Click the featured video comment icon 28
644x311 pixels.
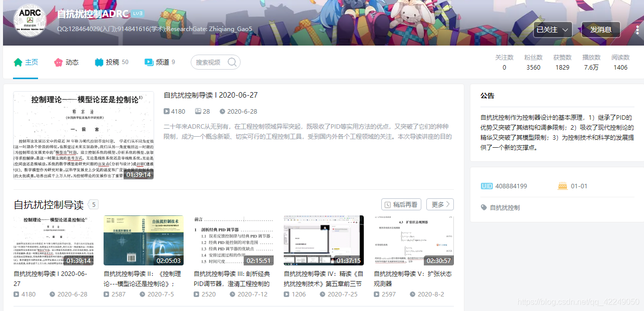[x=198, y=112]
